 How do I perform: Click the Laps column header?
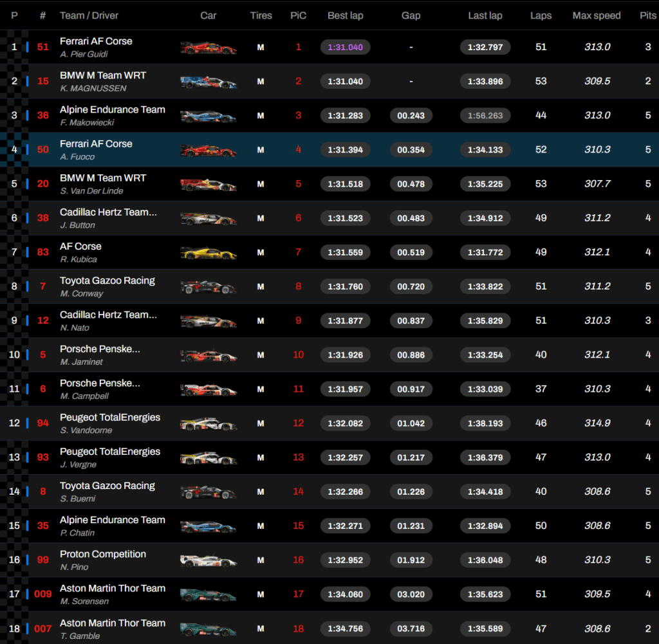point(541,15)
